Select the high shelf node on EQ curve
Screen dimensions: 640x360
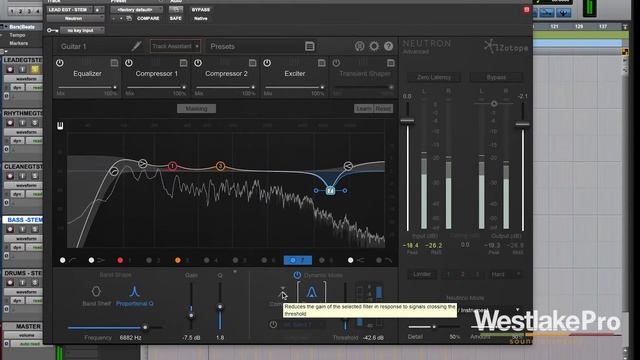point(348,165)
